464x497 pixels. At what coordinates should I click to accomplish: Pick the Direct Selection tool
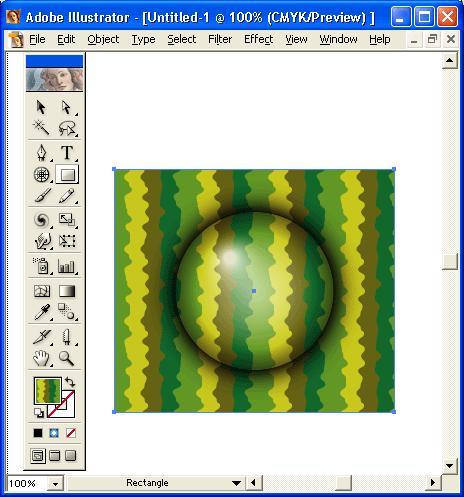(67, 107)
